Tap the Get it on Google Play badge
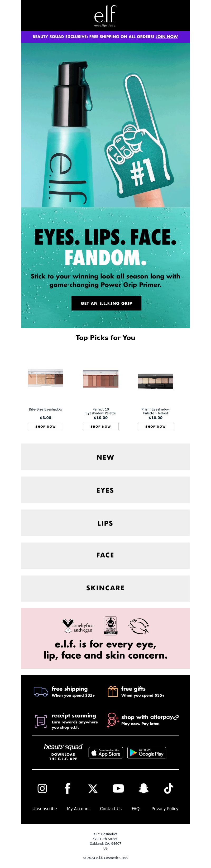The image size is (211, 868). (146, 752)
